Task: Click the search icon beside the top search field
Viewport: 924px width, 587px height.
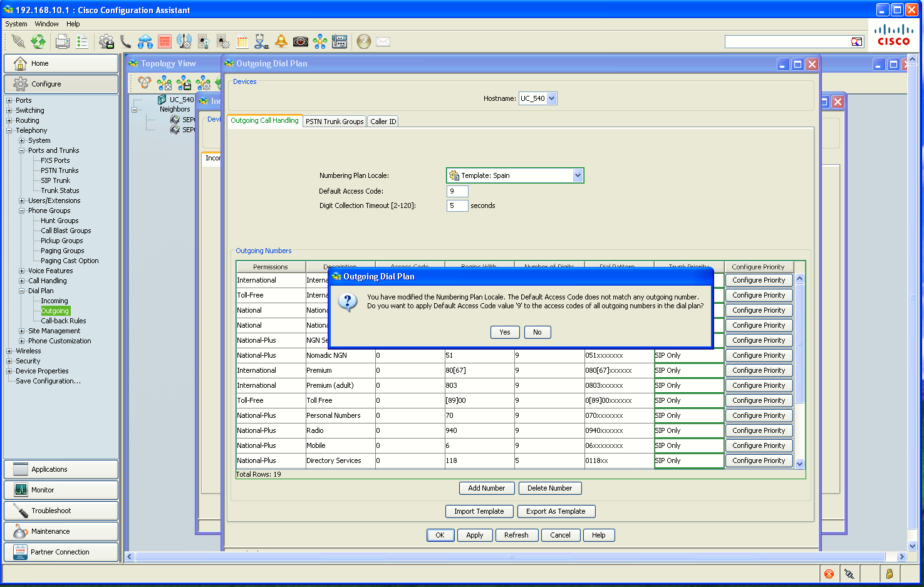Action: pos(856,42)
